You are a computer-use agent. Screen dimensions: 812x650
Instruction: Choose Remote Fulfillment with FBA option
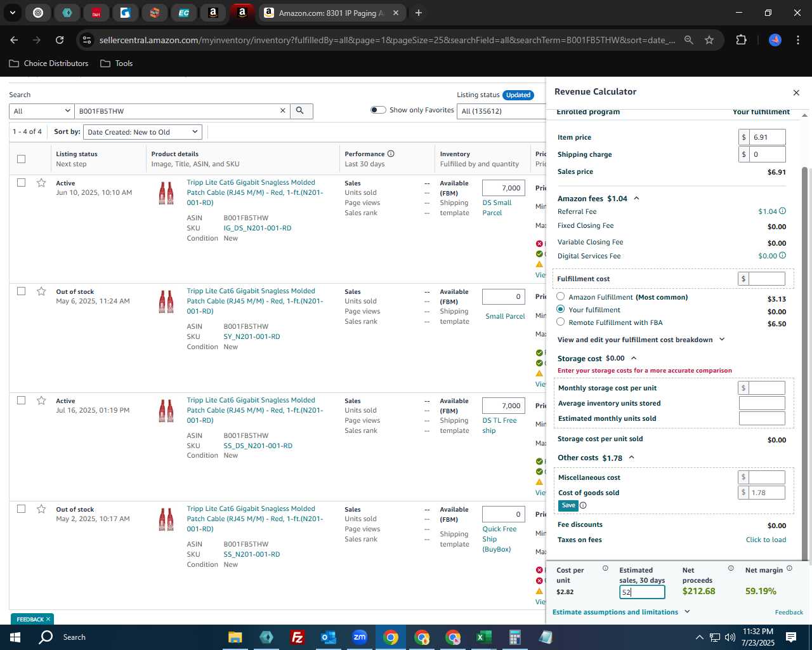[561, 322]
